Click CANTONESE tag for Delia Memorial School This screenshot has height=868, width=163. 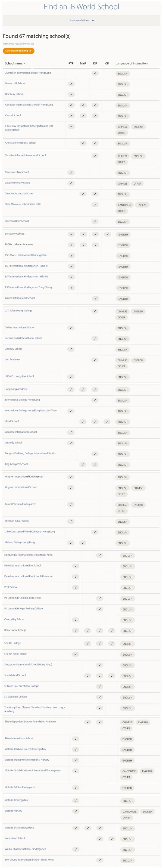point(125,205)
